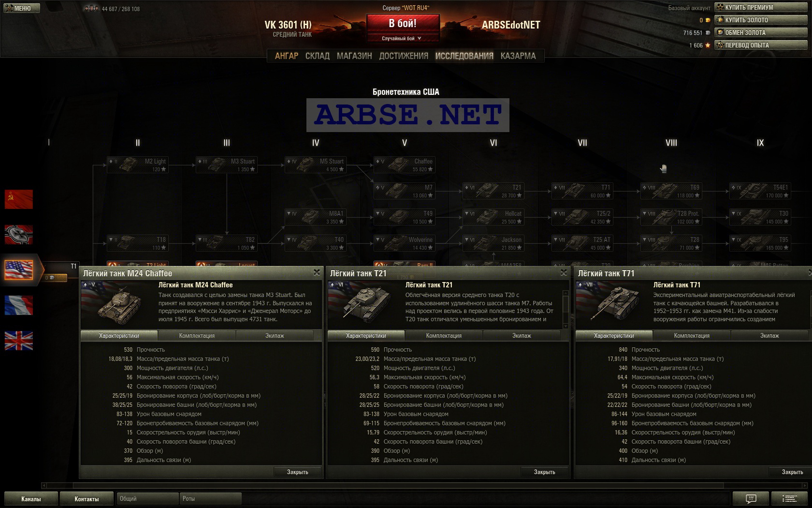Open the Каналы chat channels button

(31, 499)
